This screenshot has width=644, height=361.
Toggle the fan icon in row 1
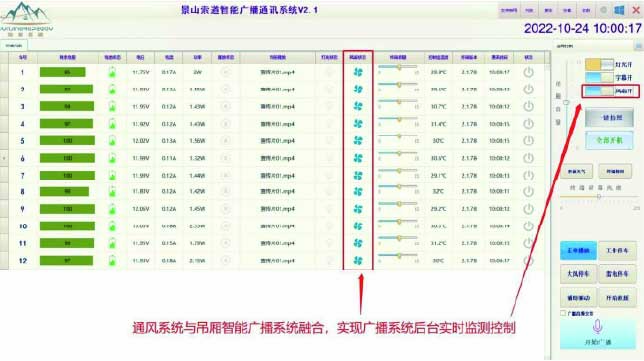[358, 72]
